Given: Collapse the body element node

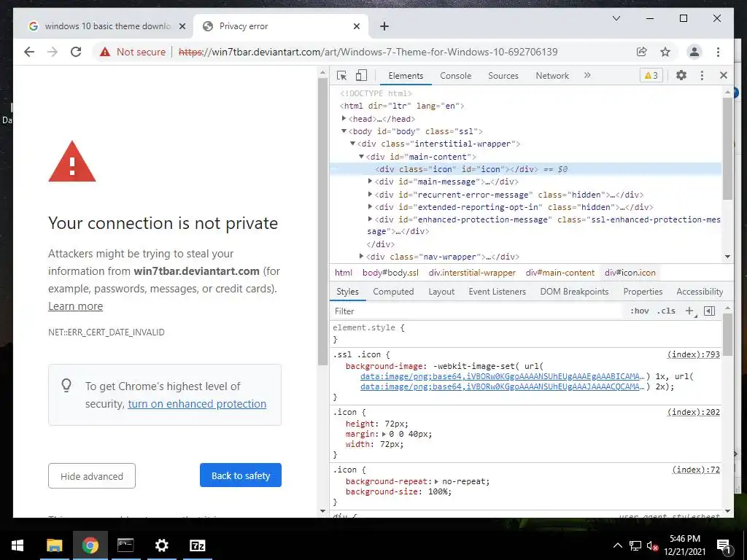Looking at the screenshot, I should (344, 131).
